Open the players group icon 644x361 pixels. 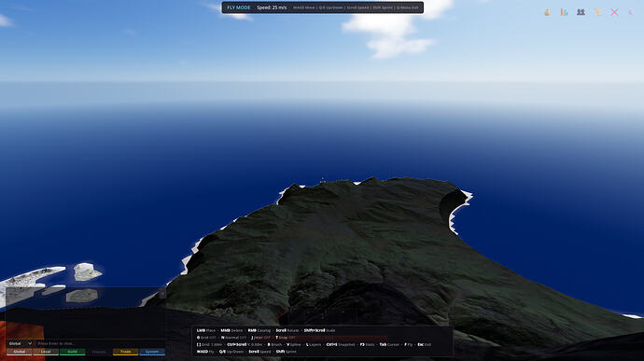581,12
